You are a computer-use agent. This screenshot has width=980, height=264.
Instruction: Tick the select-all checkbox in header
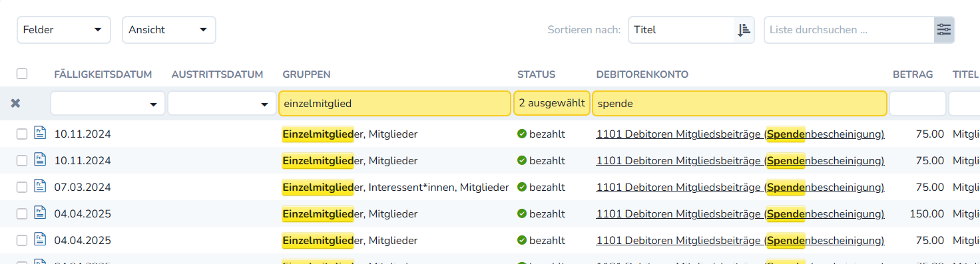click(x=22, y=74)
